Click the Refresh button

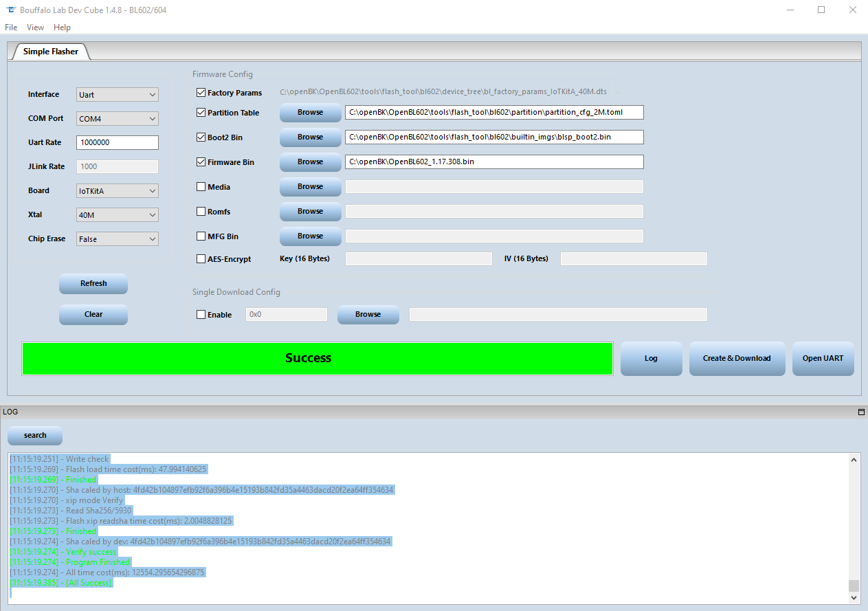93,283
